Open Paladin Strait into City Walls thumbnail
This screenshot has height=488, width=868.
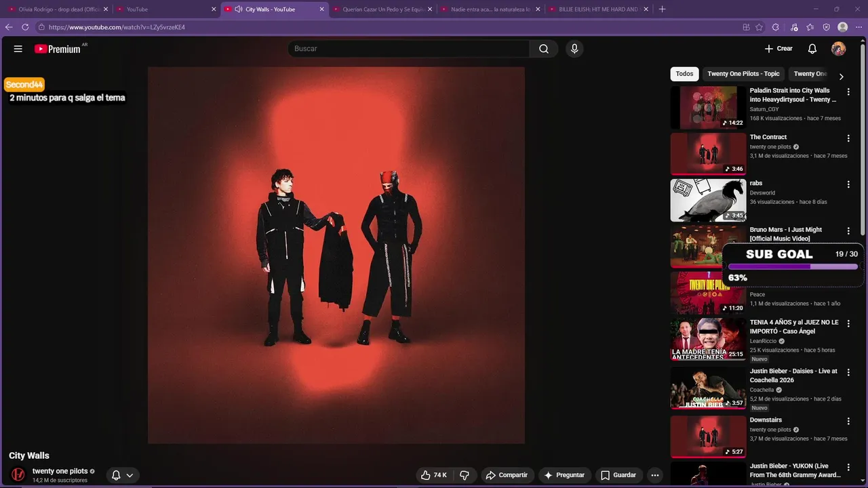(x=708, y=107)
